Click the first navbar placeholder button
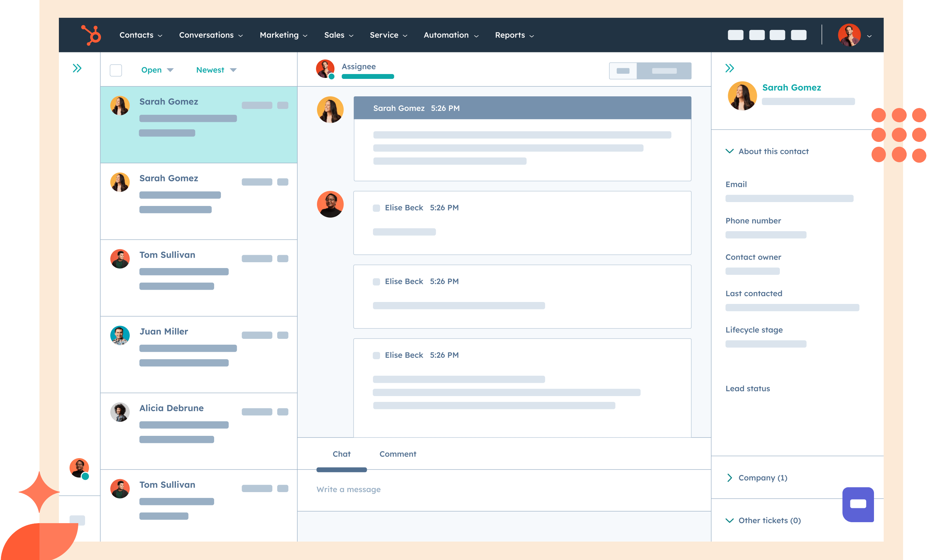Image resolution: width=928 pixels, height=560 pixels. (736, 35)
